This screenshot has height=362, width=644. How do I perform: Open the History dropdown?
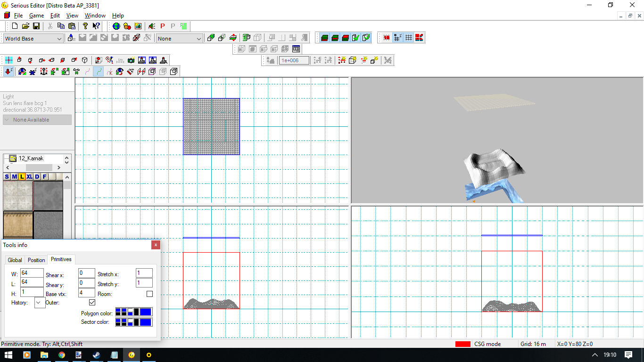pos(40,303)
